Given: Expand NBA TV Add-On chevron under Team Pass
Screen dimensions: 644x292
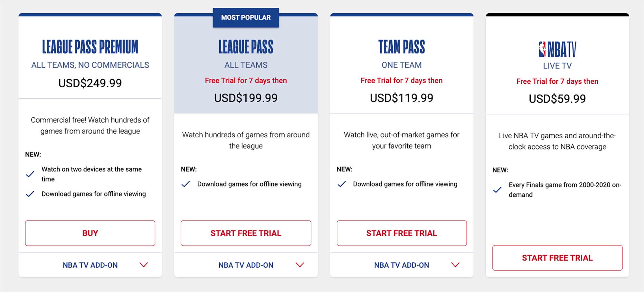Looking at the screenshot, I should pos(455,265).
